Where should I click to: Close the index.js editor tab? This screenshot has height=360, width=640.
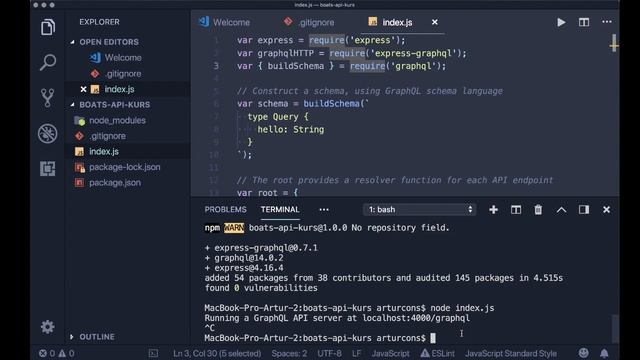(435, 22)
